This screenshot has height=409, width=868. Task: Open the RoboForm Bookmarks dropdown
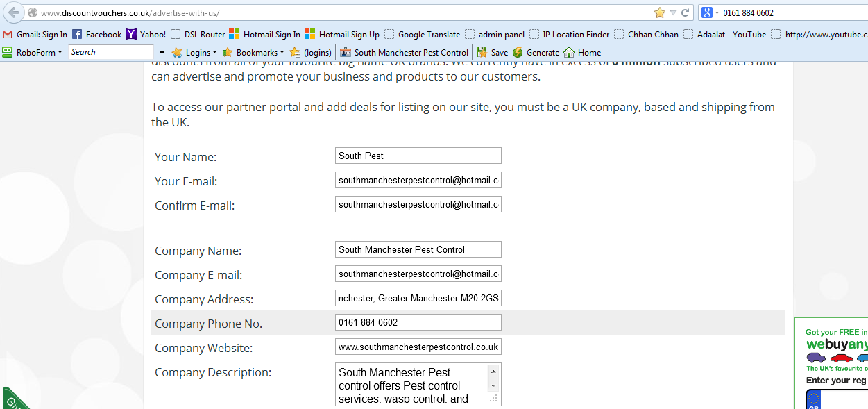(253, 52)
